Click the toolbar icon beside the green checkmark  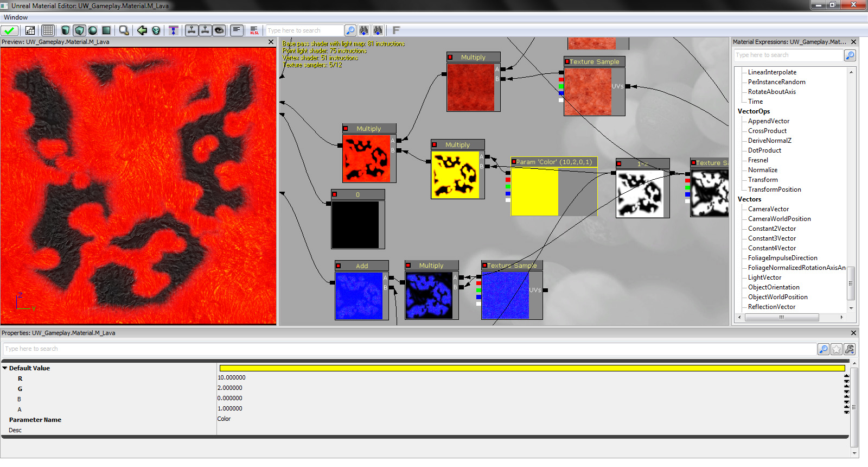pos(30,30)
